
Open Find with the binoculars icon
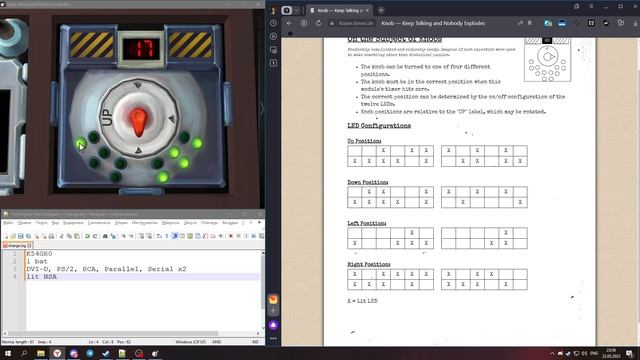tap(105, 236)
